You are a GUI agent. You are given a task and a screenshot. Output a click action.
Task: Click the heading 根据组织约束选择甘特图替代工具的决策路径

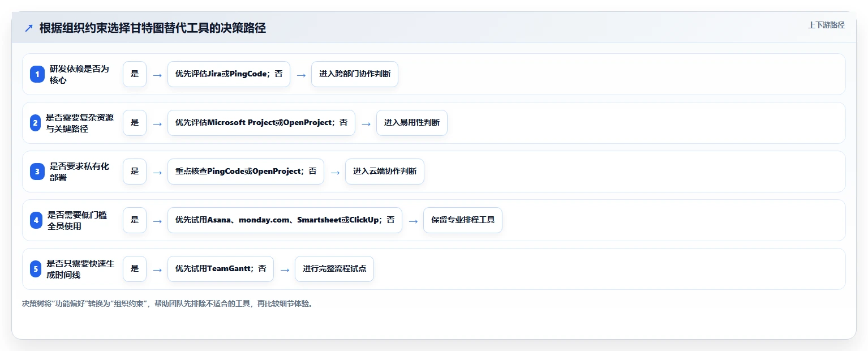coord(153,28)
